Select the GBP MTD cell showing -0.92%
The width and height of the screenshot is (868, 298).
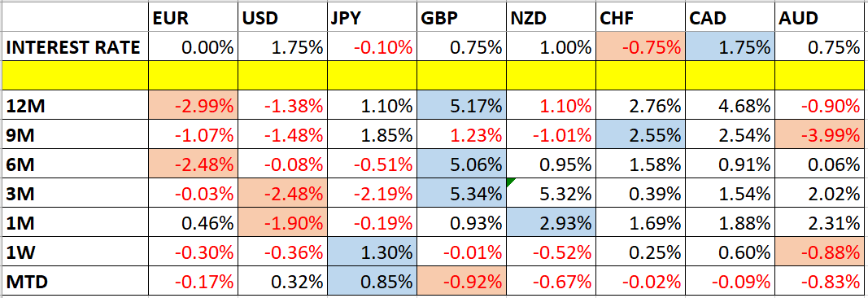click(x=461, y=280)
